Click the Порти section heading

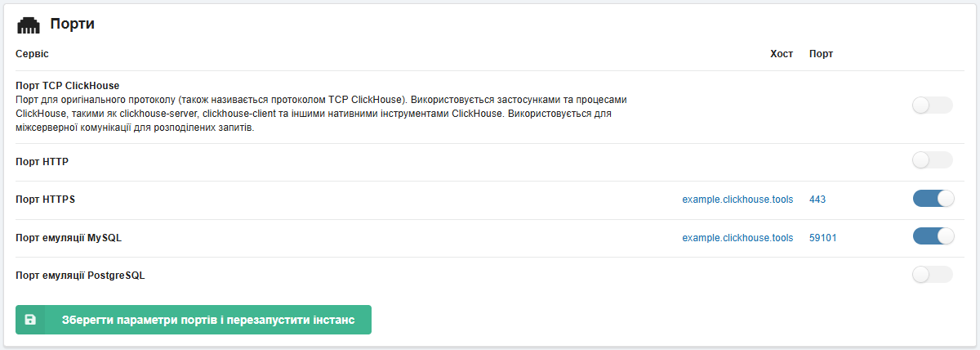(x=73, y=25)
